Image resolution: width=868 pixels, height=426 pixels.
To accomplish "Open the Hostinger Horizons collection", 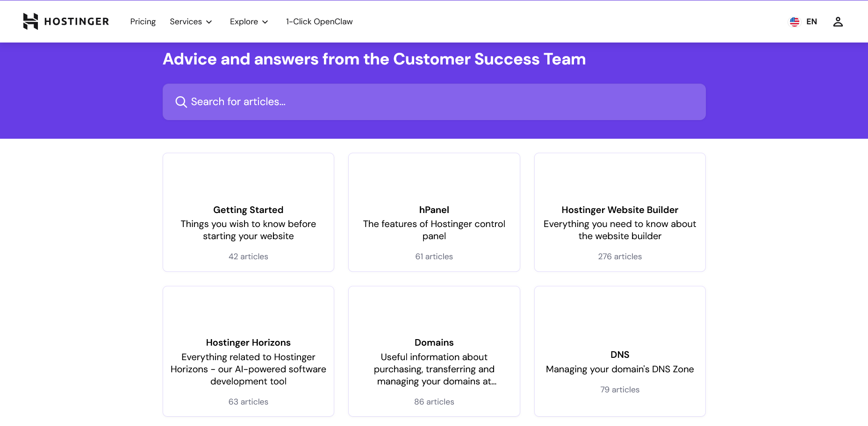I will (248, 351).
